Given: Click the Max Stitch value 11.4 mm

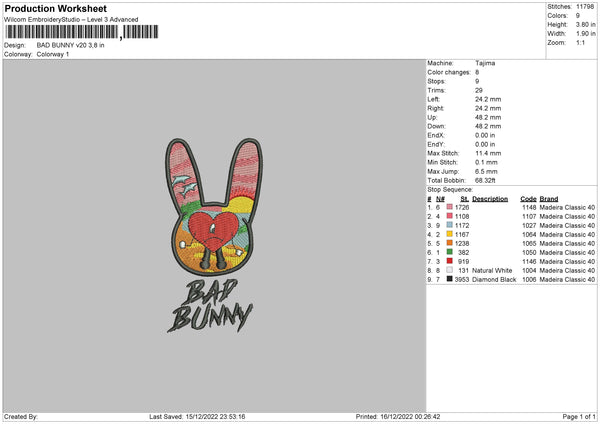Looking at the screenshot, I should (488, 153).
